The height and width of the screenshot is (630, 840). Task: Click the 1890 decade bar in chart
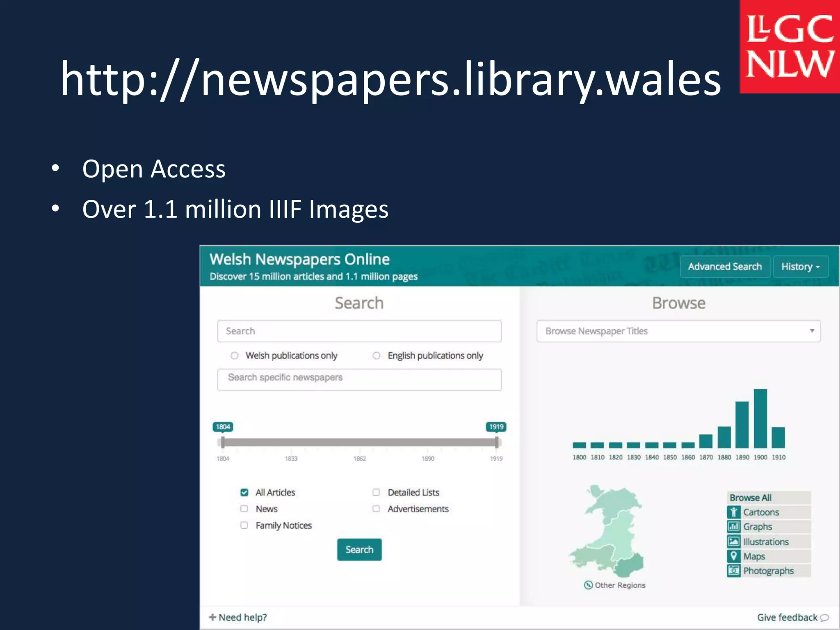pyautogui.click(x=742, y=425)
